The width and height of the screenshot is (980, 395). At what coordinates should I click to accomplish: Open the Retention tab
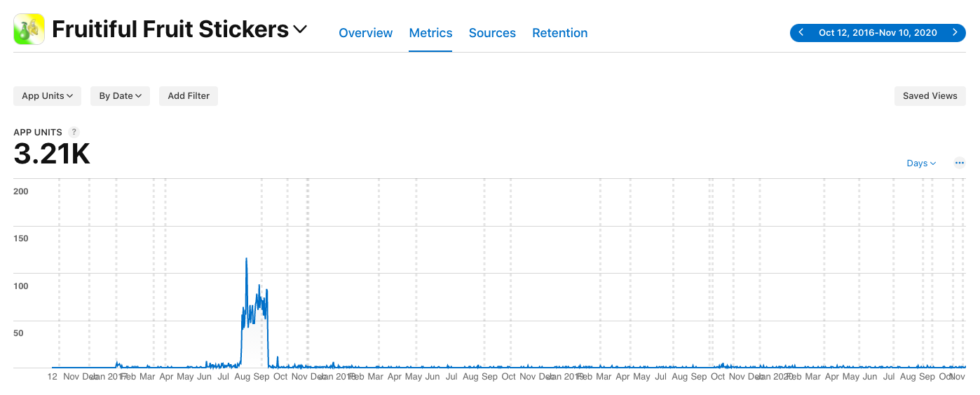click(560, 33)
